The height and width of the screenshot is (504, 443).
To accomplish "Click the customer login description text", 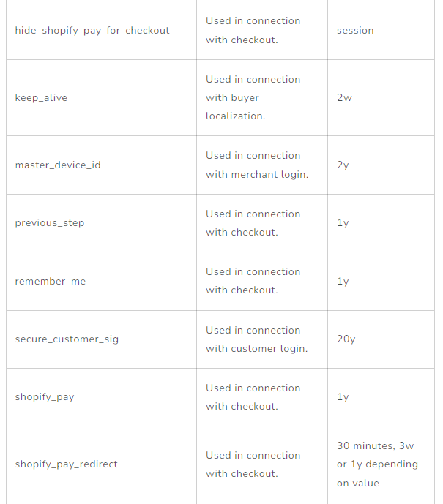I will point(256,339).
